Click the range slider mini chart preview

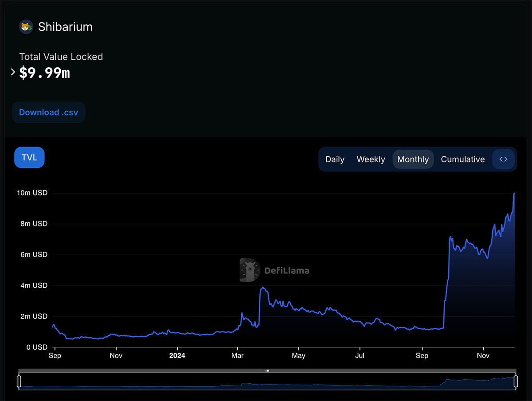coord(267,382)
